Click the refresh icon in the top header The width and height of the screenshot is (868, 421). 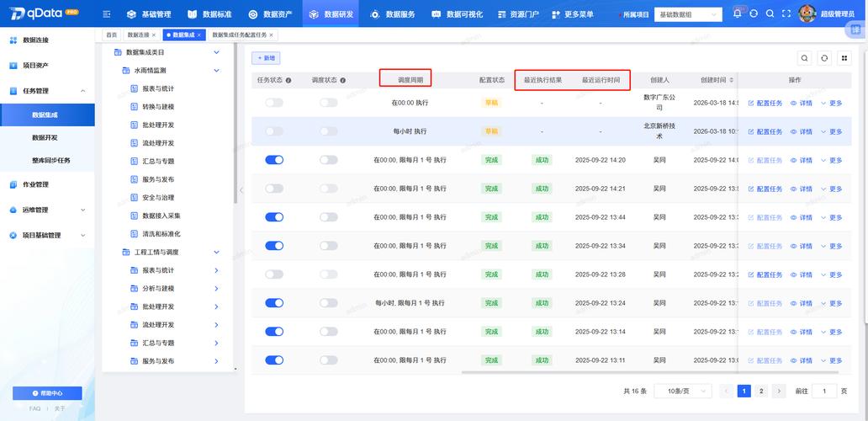(x=754, y=13)
